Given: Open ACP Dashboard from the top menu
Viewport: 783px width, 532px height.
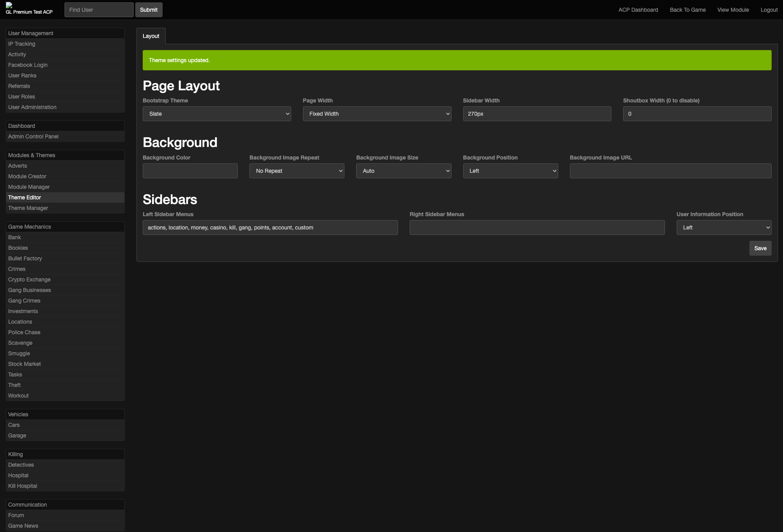Looking at the screenshot, I should click(638, 10).
